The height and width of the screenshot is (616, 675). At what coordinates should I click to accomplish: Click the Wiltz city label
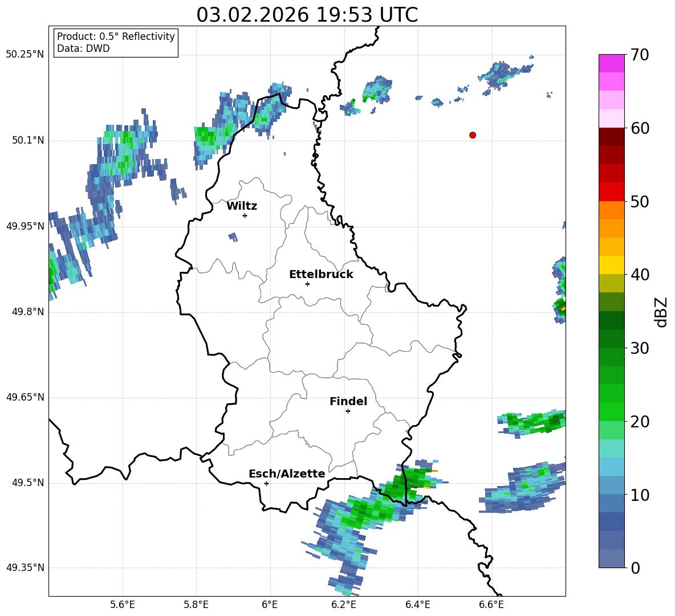point(242,206)
